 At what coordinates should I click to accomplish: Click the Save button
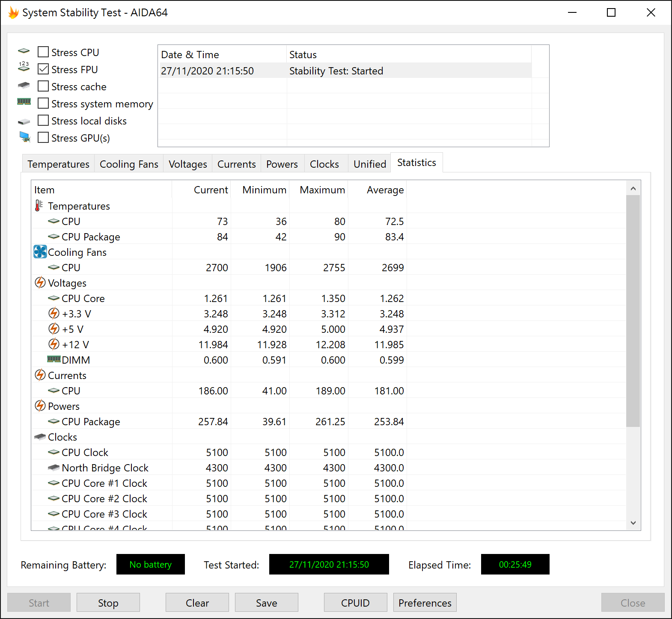(x=267, y=603)
